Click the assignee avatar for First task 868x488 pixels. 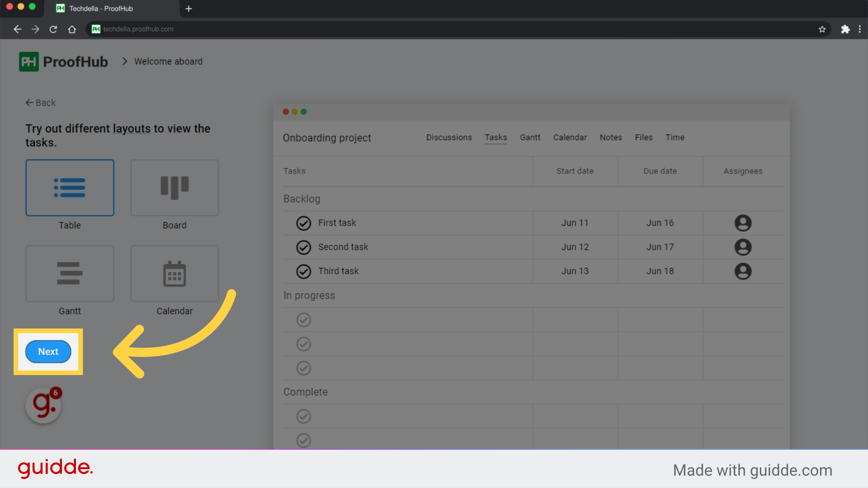coord(743,223)
